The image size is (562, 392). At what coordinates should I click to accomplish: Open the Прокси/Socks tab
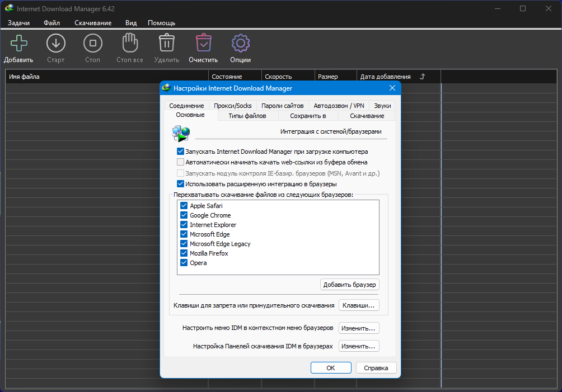tap(233, 106)
